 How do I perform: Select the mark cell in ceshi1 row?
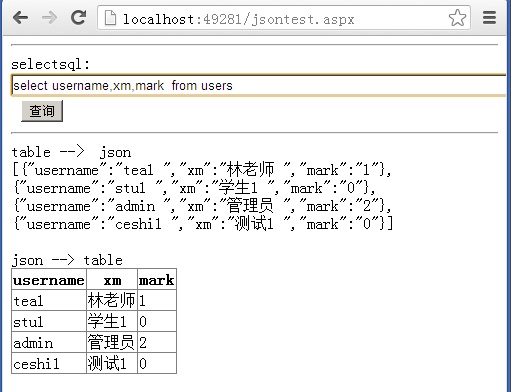click(x=157, y=363)
